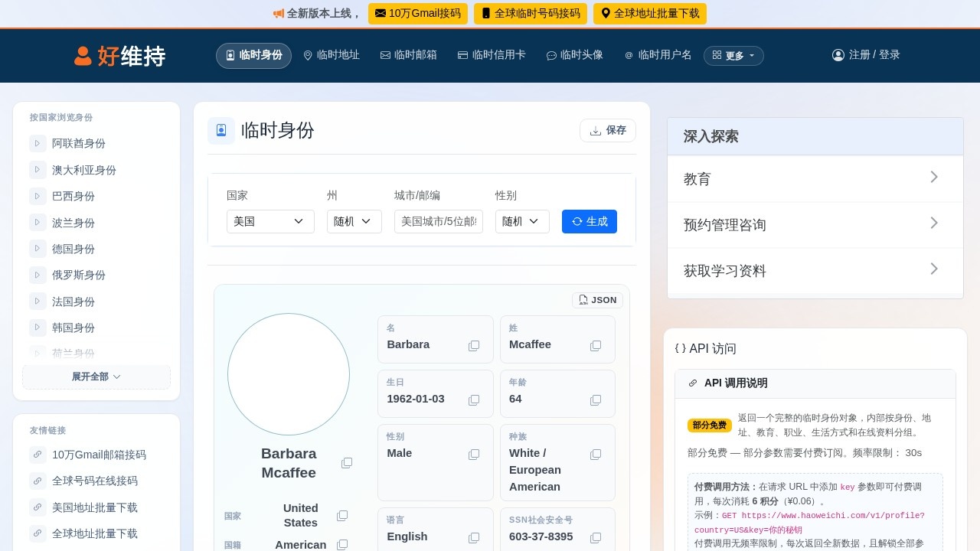Click the 10万Gmail接码 banner button

[418, 14]
